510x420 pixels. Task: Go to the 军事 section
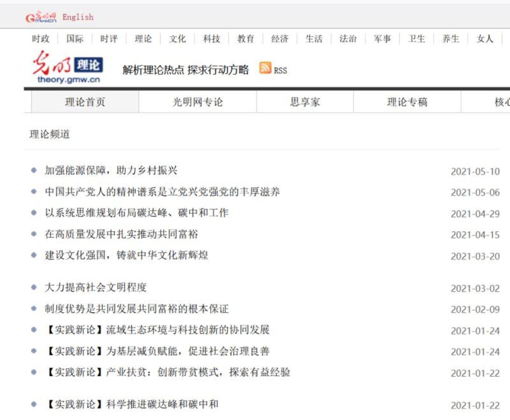click(382, 39)
